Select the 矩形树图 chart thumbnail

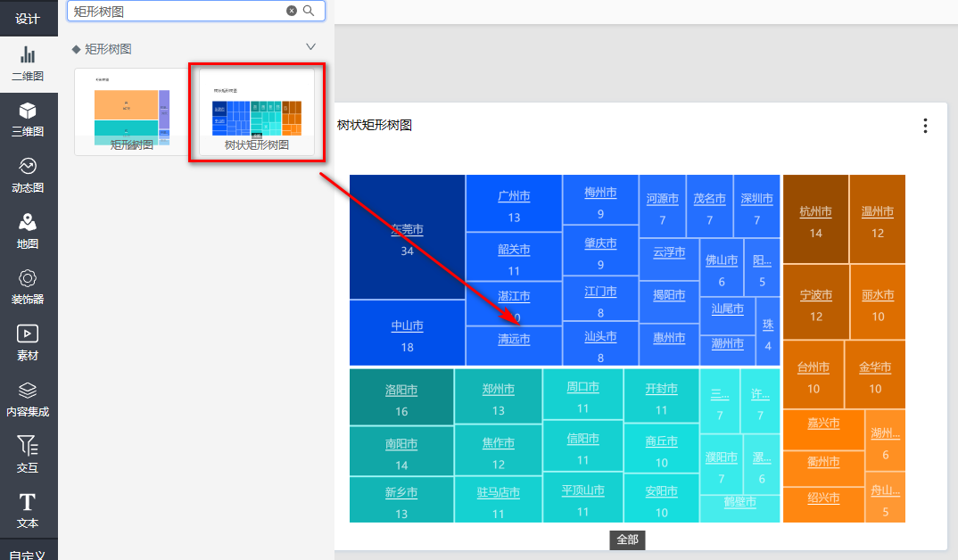pos(132,112)
